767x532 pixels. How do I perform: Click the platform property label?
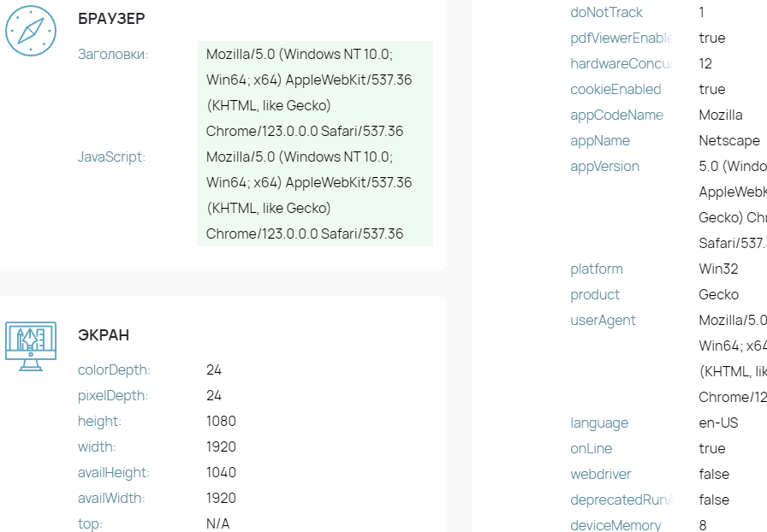597,269
